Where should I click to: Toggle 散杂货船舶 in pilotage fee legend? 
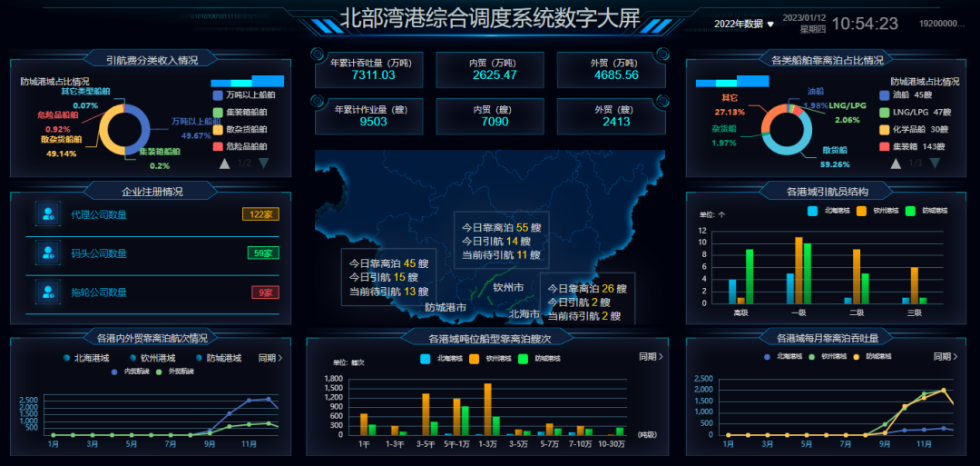tap(240, 130)
